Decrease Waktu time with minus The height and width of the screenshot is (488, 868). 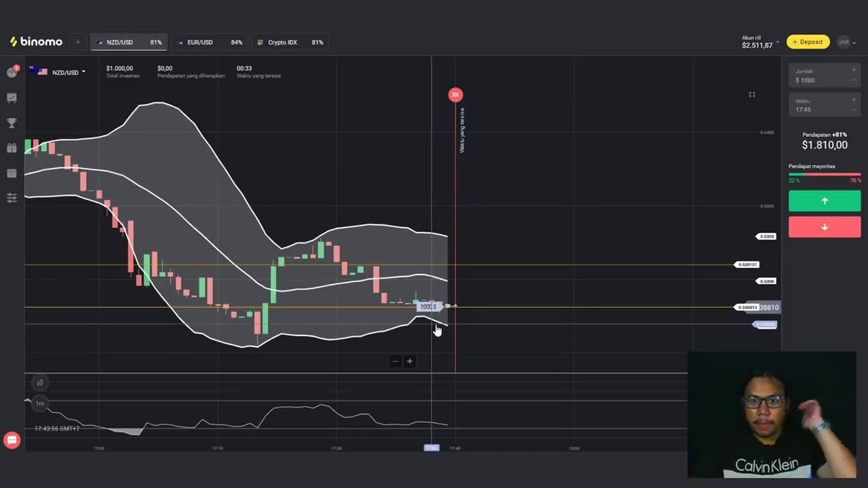click(x=854, y=110)
